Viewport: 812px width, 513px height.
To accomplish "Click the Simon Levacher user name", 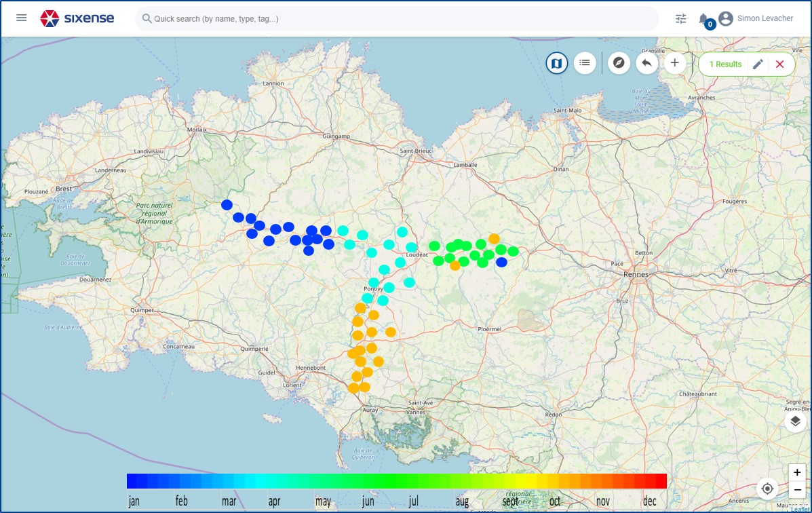I will (765, 18).
